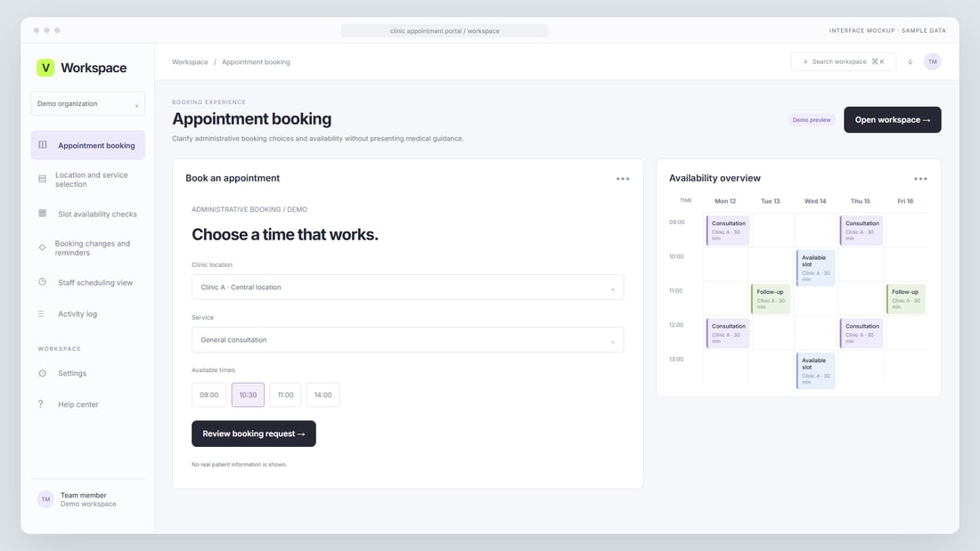
Task: Open Slot availability checks page
Action: point(87,214)
